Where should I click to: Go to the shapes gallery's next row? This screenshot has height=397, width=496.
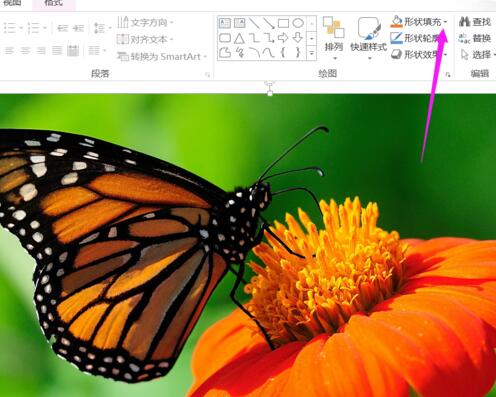pyautogui.click(x=312, y=38)
